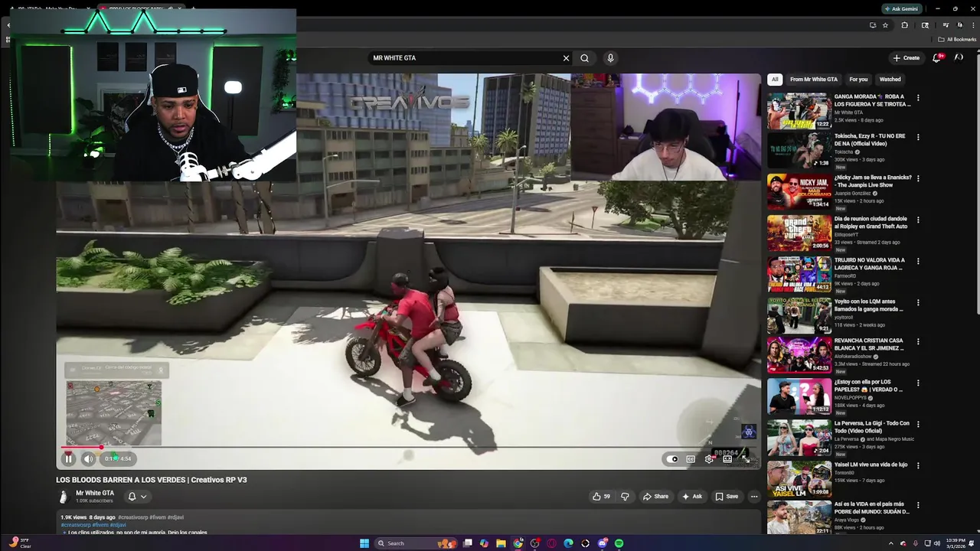The height and width of the screenshot is (551, 980).
Task: Dislike the video with thumbs down
Action: [625, 496]
